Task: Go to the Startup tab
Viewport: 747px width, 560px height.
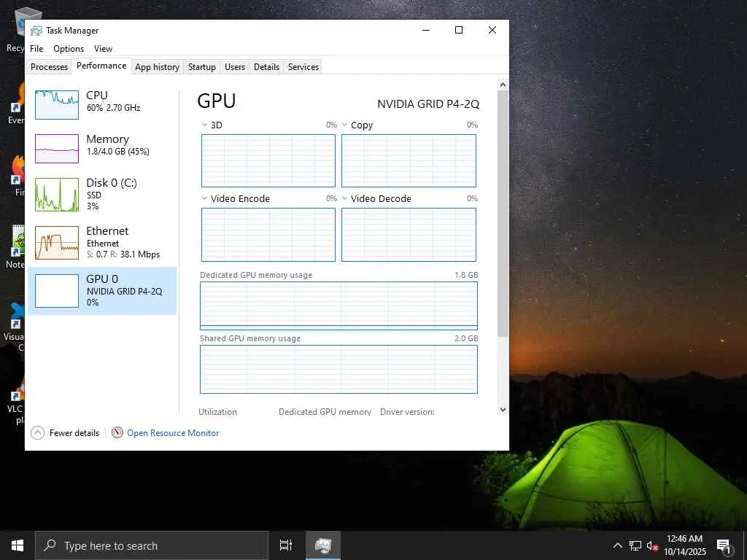Action: pos(202,66)
